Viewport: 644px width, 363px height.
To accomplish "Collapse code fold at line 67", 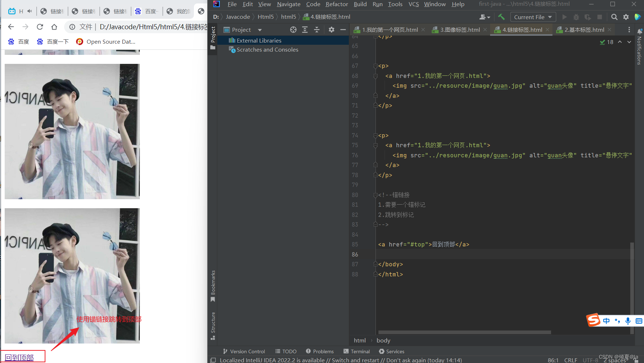I will (x=375, y=66).
